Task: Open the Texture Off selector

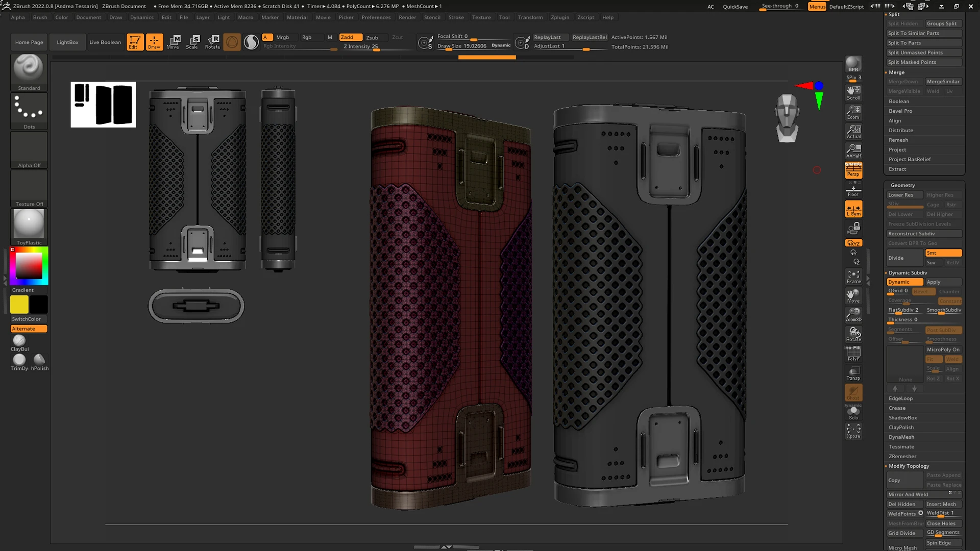Action: tap(29, 189)
